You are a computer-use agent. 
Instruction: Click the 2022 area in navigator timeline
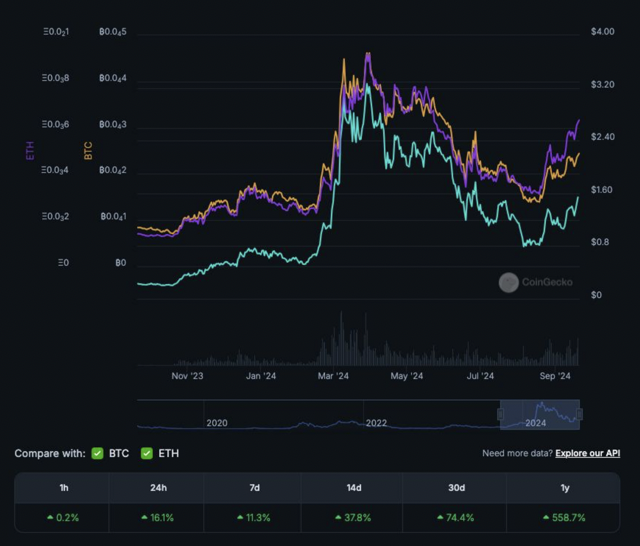(x=376, y=423)
